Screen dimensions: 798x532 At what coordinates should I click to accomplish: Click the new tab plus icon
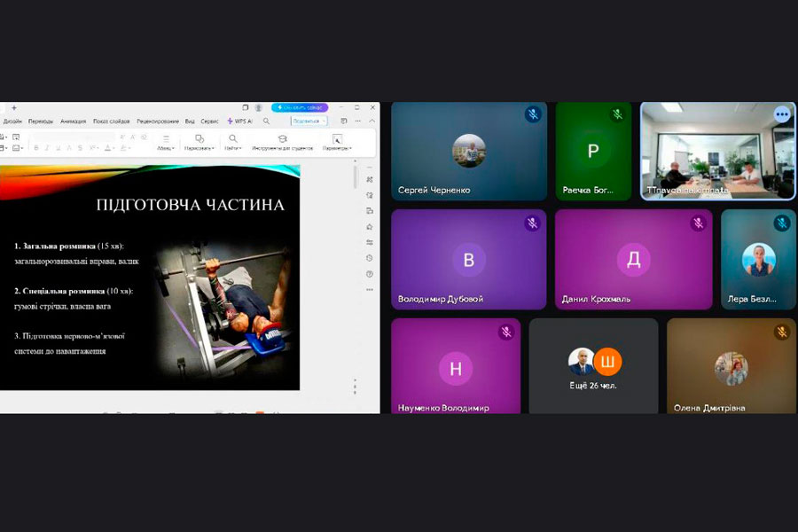click(x=14, y=107)
